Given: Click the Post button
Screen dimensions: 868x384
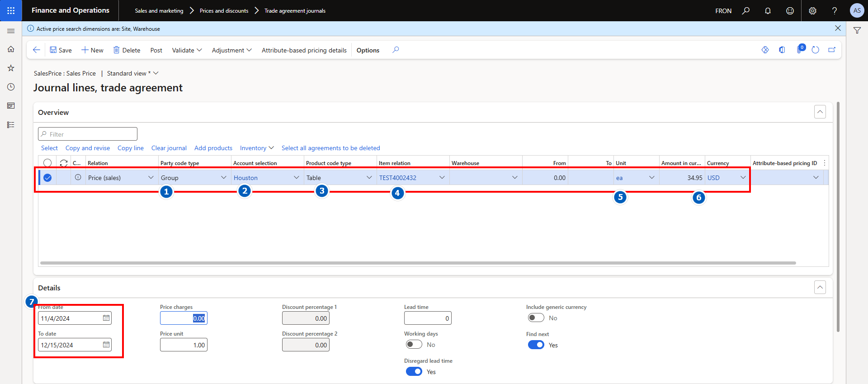Looking at the screenshot, I should tap(156, 50).
